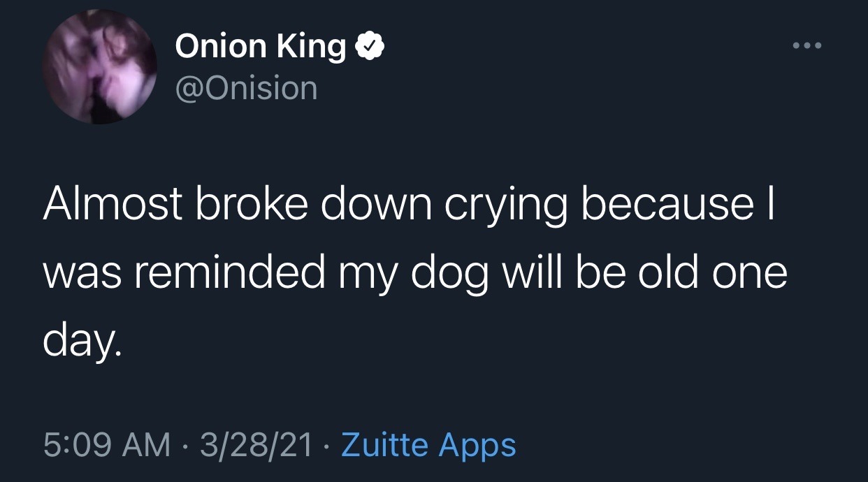
Task: Click the 5:09 AM timestamp
Action: (x=106, y=445)
